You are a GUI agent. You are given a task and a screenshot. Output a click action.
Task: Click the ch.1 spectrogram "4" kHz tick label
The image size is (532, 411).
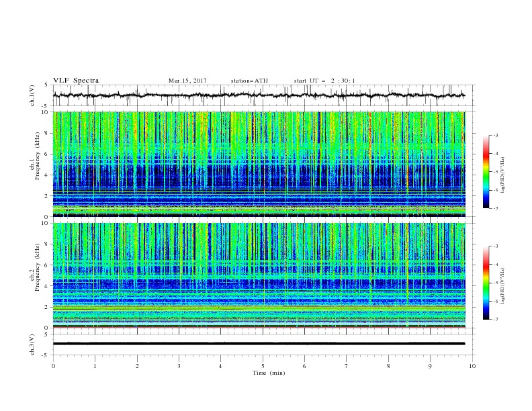pyautogui.click(x=48, y=175)
